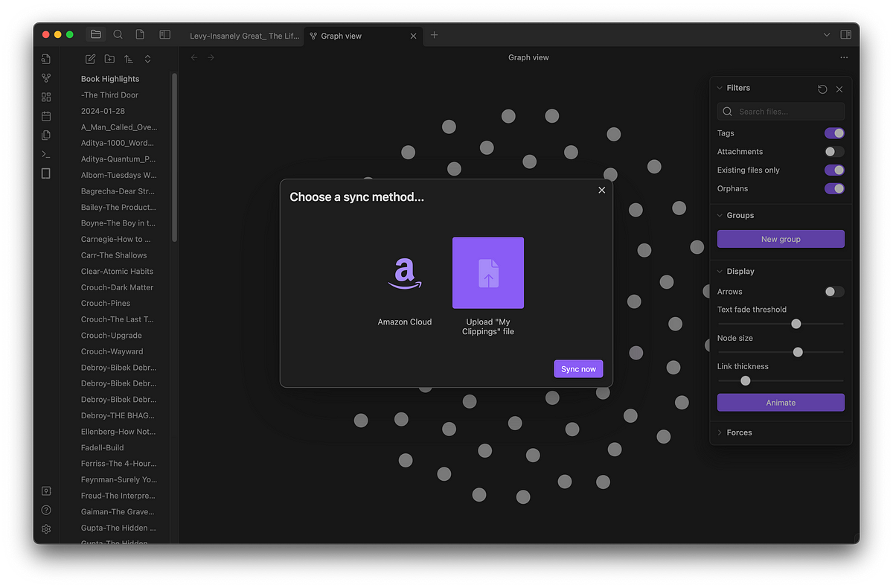
Task: Open daily note calendar icon
Action: point(46,116)
